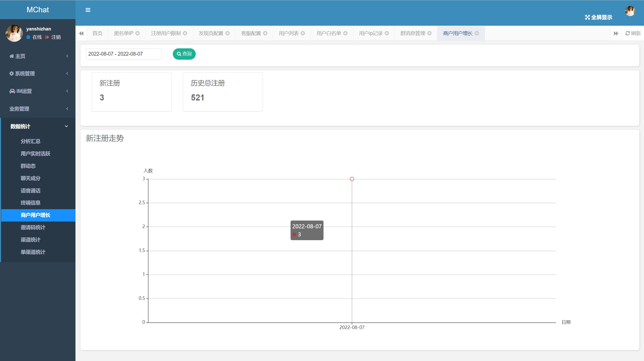Screen dimensions: 644x361
Task: Close the 用户白名单 tab
Action: 345,33
